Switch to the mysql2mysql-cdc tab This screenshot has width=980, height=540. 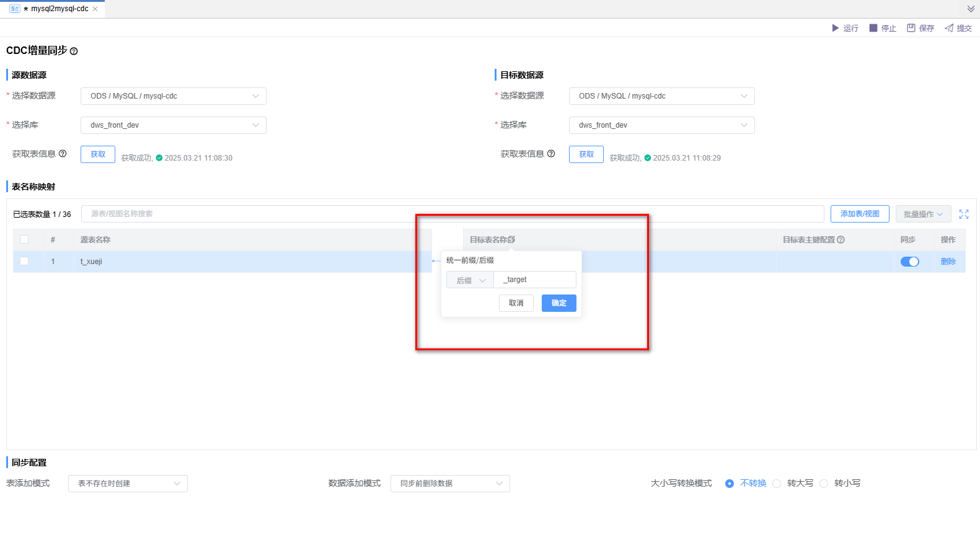pyautogui.click(x=56, y=9)
